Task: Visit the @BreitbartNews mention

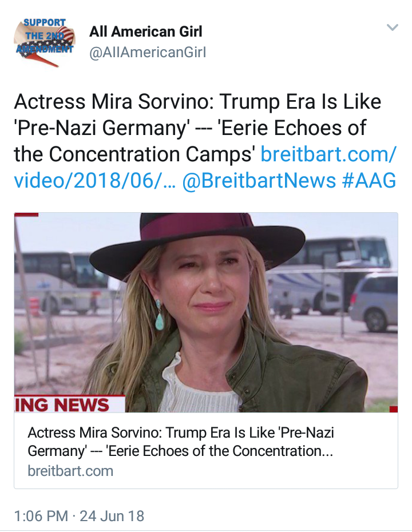Action: pos(259,181)
